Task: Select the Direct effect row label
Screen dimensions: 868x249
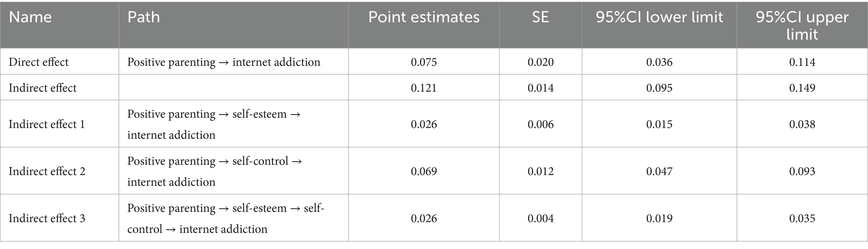Action: (x=39, y=62)
